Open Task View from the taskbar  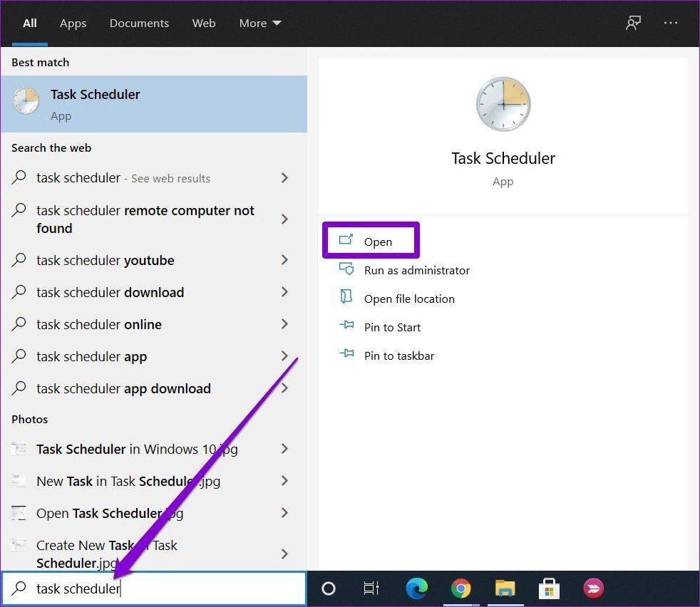coord(371,588)
